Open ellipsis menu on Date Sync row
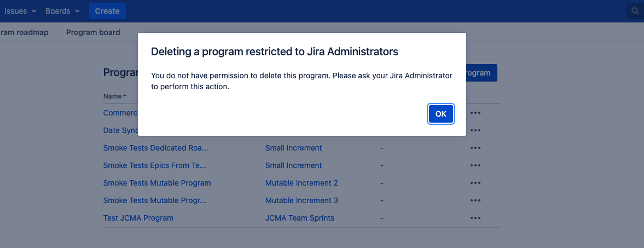The height and width of the screenshot is (248, 644). 475,130
